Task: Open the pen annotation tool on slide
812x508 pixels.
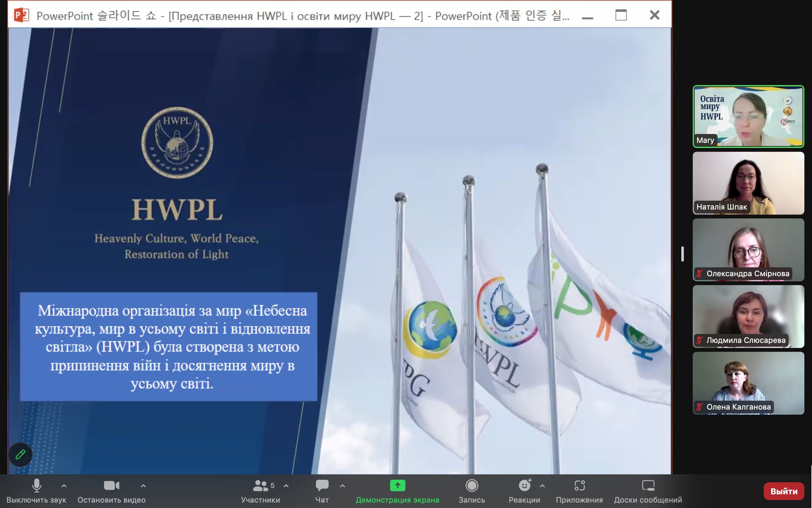Action: [21, 455]
